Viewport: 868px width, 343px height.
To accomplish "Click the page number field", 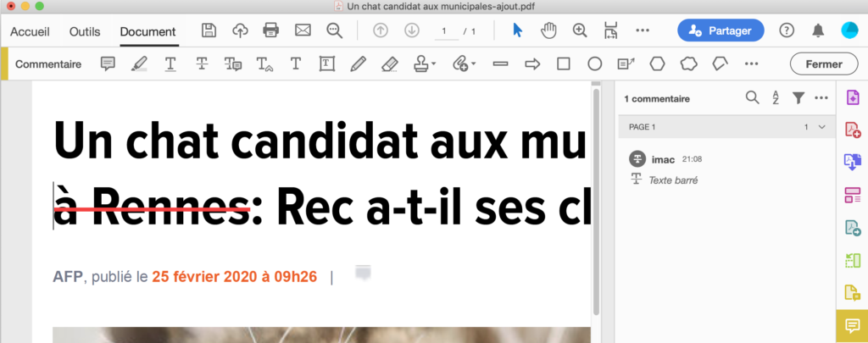I will click(x=446, y=31).
